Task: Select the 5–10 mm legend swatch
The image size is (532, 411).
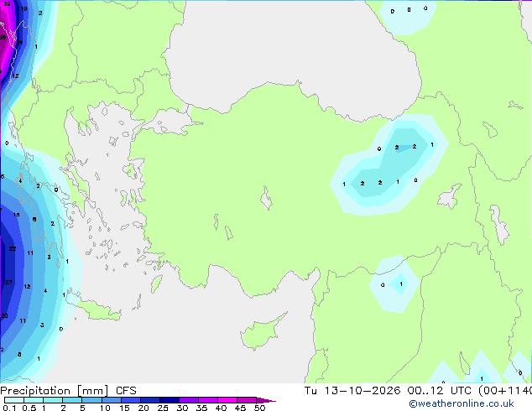Action: [x=91, y=400]
